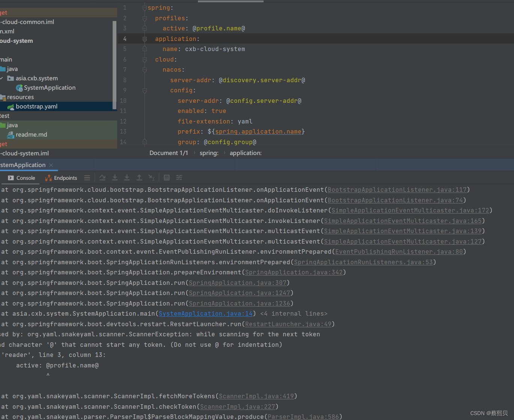Fold the application block at line 4
Image resolution: width=514 pixels, height=420 pixels.
[x=145, y=39]
